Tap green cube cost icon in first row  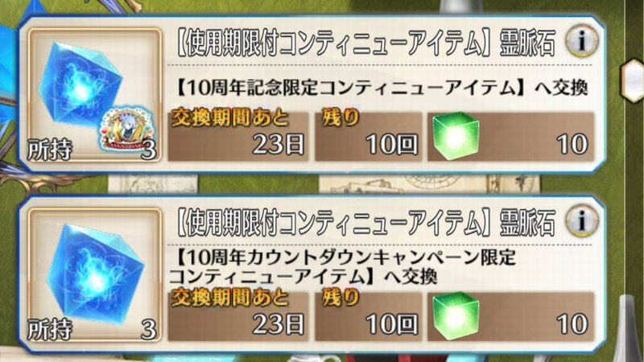pyautogui.click(x=456, y=135)
